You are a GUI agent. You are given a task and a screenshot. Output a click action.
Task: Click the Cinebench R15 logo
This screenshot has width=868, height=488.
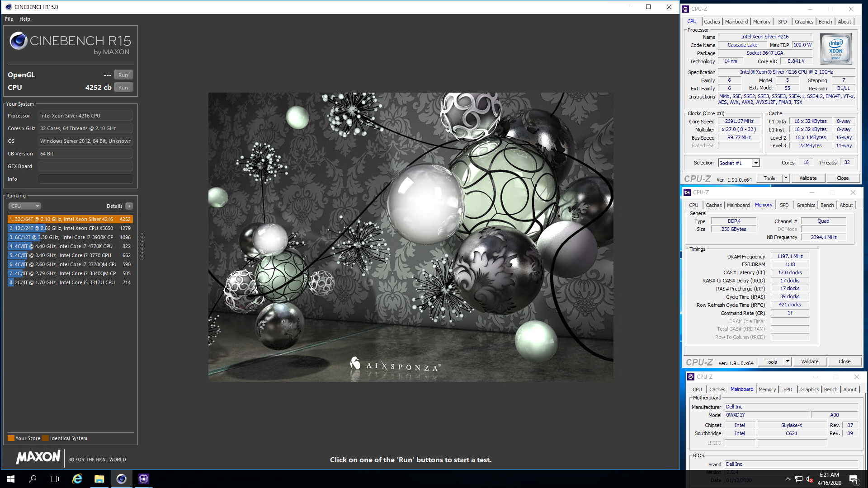coord(70,43)
